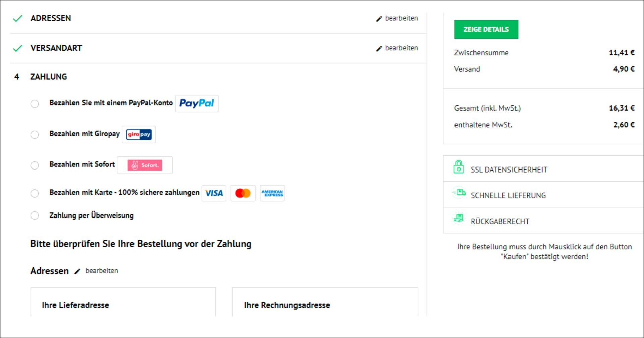Click the fast delivery truck icon
Viewport: 644px width, 338px height.
pos(459,193)
